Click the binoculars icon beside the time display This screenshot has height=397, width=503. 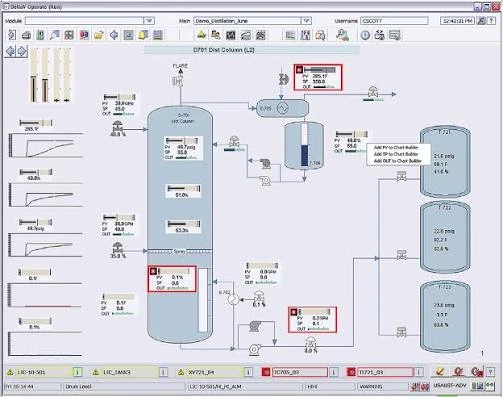click(x=481, y=21)
